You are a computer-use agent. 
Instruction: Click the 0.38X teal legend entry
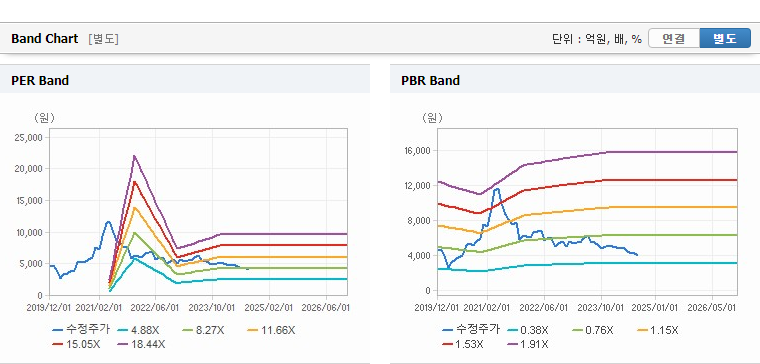[x=528, y=330]
